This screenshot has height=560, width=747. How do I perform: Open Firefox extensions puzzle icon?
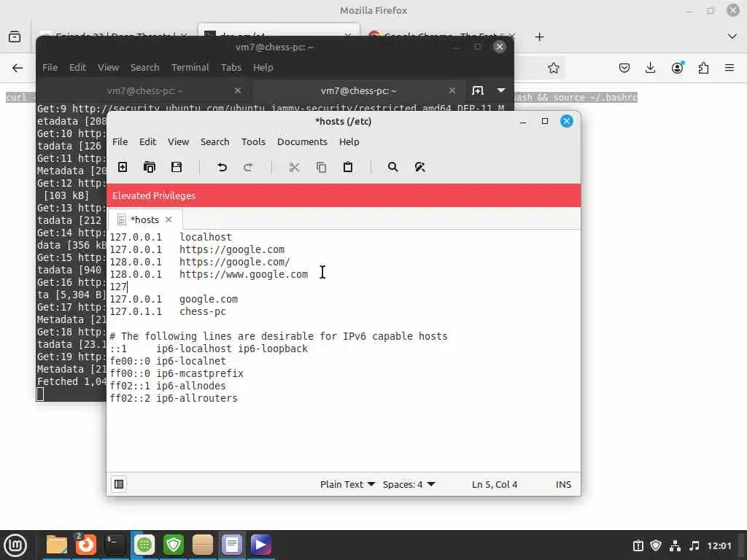coord(703,68)
